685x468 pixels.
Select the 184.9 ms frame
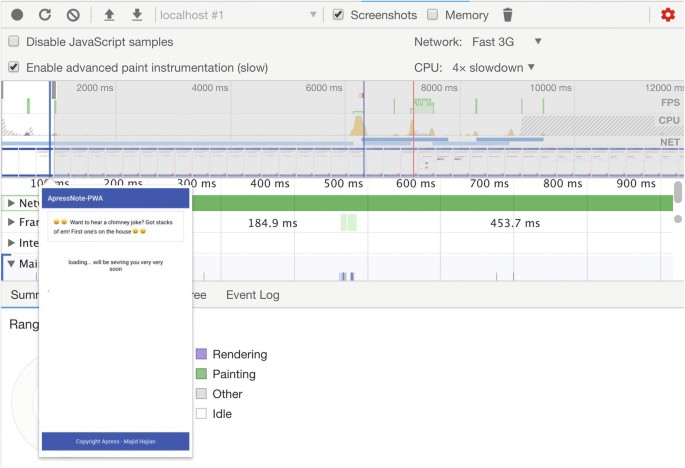[x=273, y=223]
